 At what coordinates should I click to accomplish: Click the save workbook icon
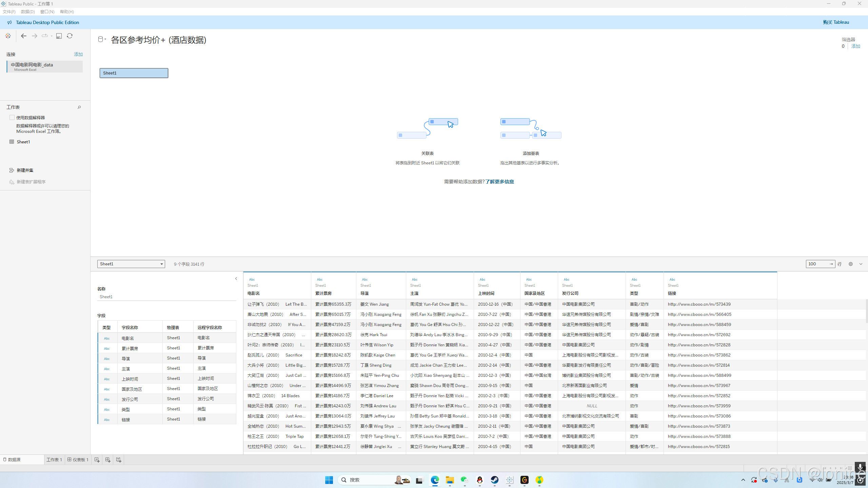(59, 36)
